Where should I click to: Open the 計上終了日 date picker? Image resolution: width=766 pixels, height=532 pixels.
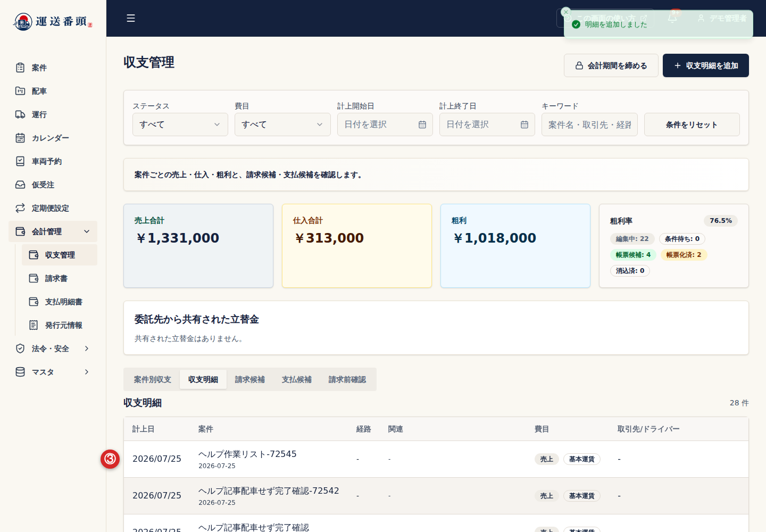click(487, 124)
